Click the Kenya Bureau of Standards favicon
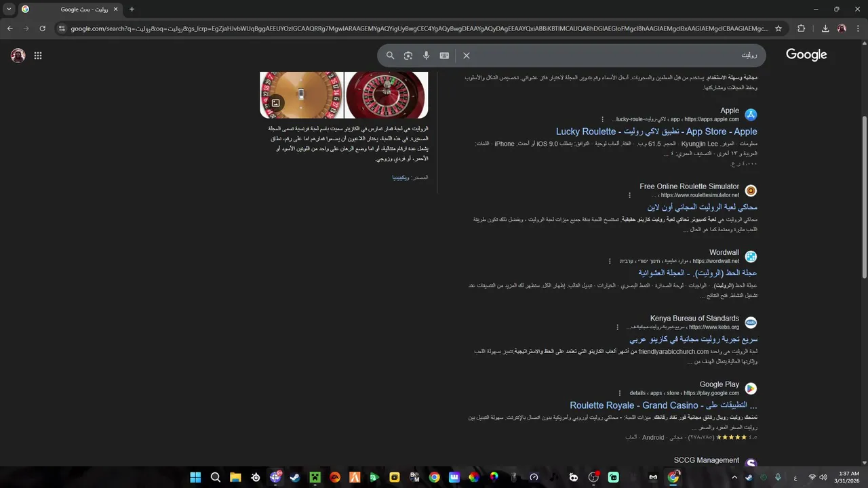Image resolution: width=868 pixels, height=488 pixels. pyautogui.click(x=751, y=323)
